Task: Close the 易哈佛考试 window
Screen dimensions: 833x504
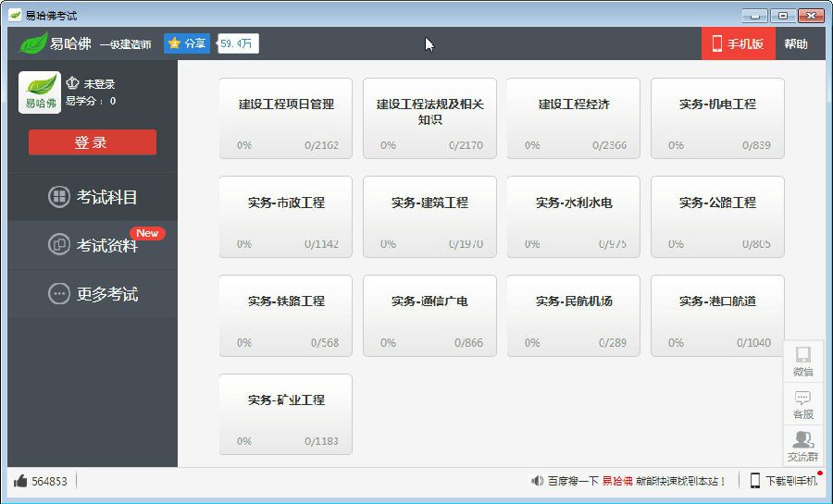Action: click(x=811, y=16)
